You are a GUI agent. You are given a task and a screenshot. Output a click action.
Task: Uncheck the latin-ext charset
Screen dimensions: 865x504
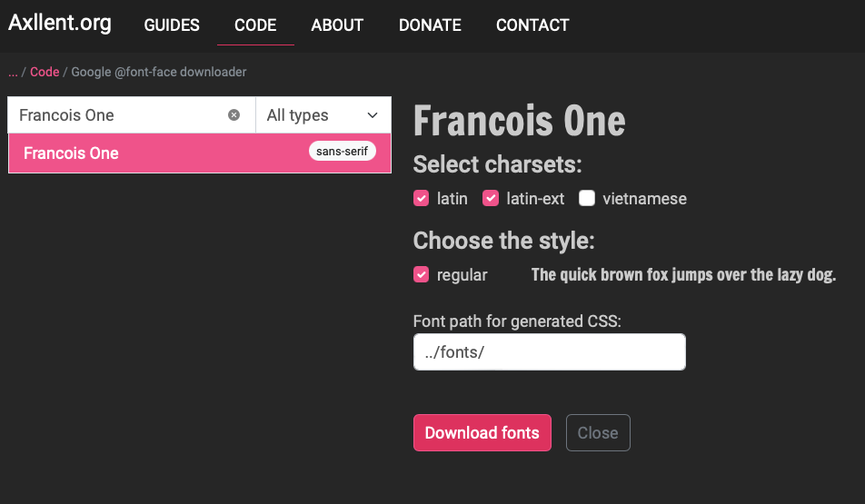coord(491,198)
